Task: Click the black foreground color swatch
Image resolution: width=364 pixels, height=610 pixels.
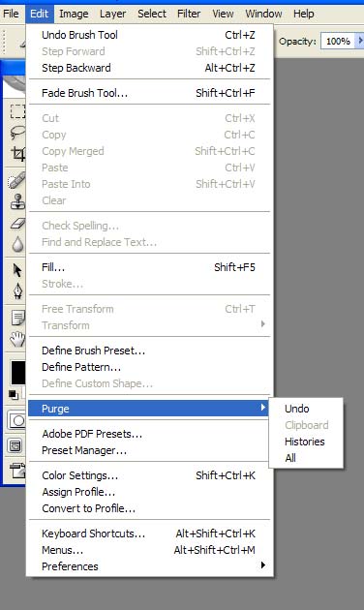Action: click(17, 373)
